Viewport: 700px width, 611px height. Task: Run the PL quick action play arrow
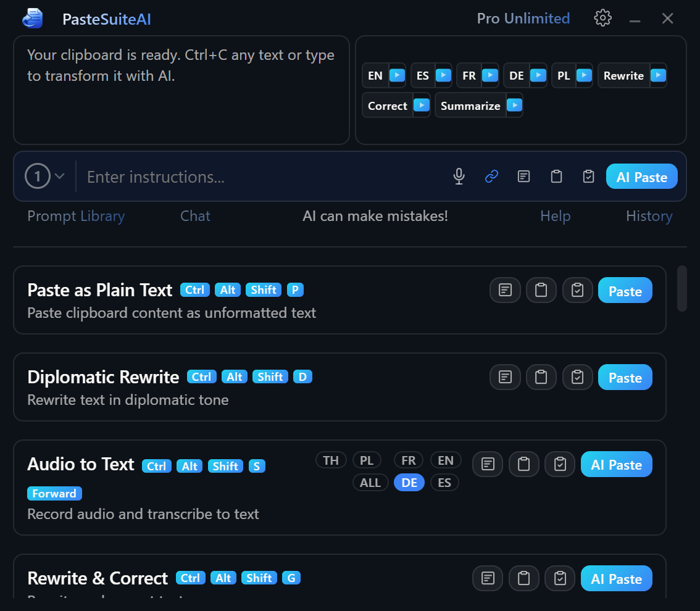[584, 75]
